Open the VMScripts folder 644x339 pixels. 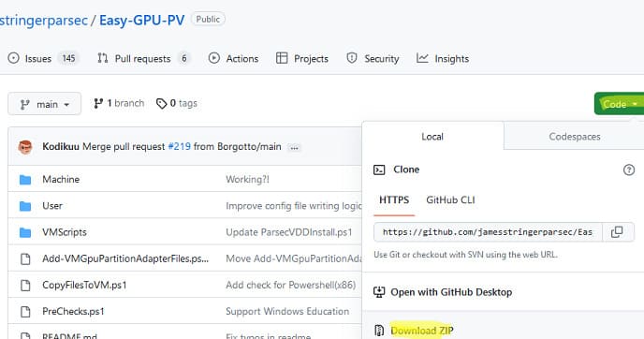[x=65, y=232]
